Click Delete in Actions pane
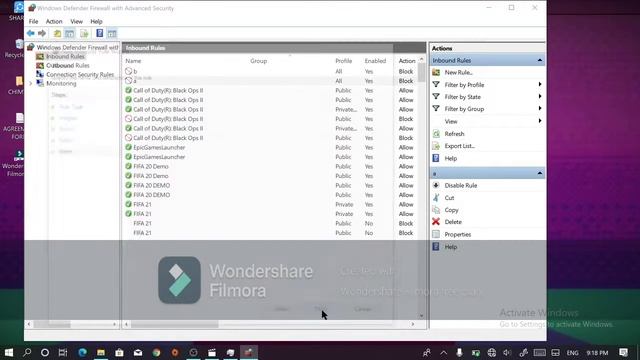Image resolution: width=640 pixels, height=360 pixels. click(453, 222)
